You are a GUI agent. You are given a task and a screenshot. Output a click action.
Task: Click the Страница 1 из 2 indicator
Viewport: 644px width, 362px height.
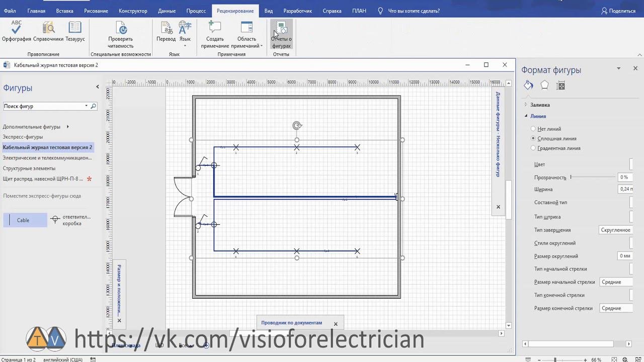coord(18,360)
